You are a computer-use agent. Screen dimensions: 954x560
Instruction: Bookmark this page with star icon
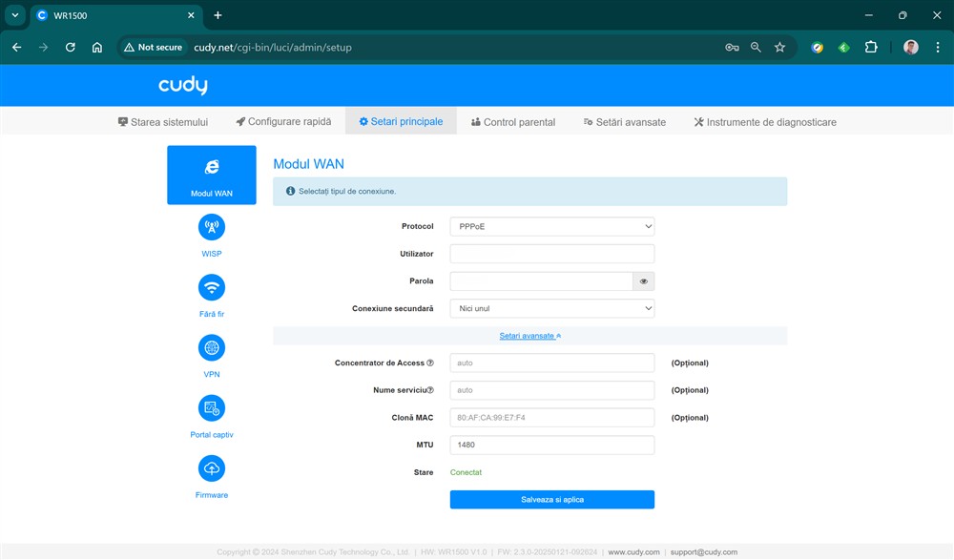coord(779,47)
